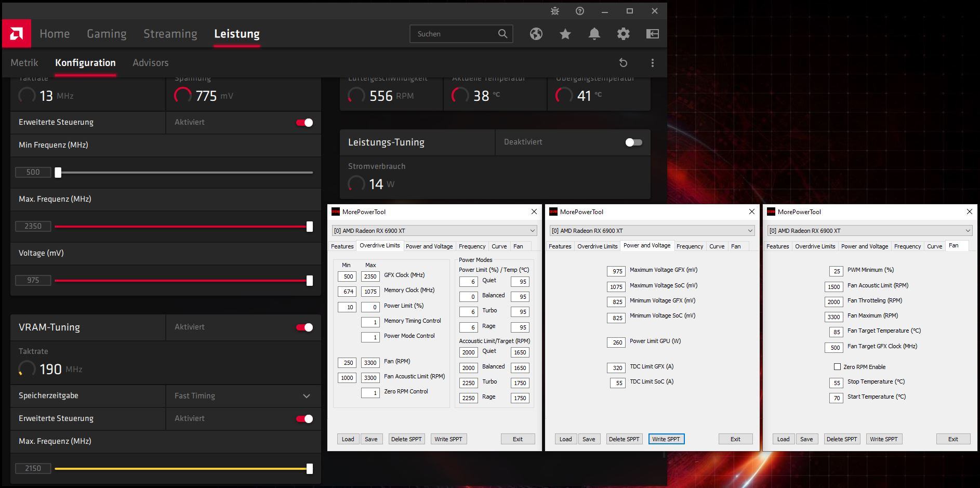
Task: Click the first MorePowerTool window title icon
Action: click(336, 212)
